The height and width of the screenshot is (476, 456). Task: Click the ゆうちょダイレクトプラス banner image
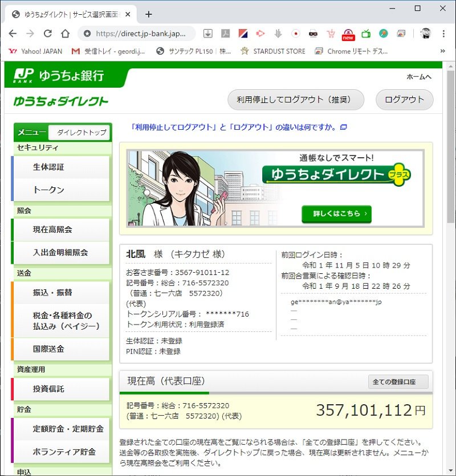(x=275, y=188)
